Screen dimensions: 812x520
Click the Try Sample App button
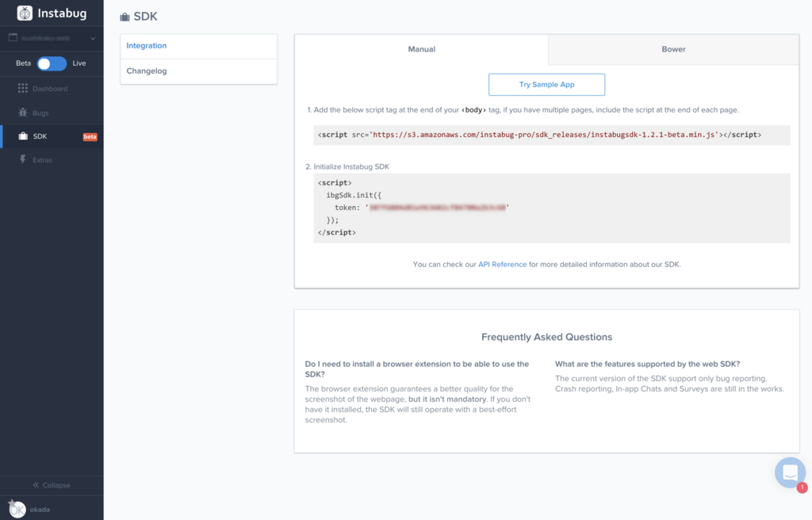(546, 85)
